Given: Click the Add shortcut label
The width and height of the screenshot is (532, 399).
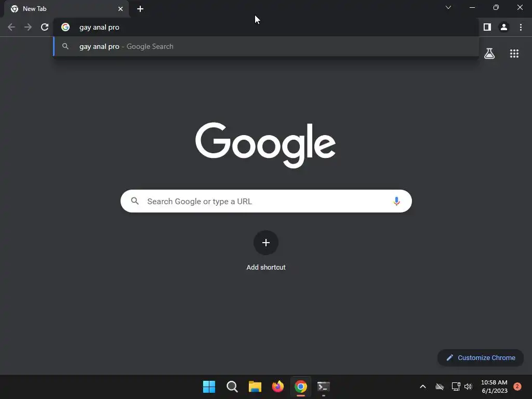Looking at the screenshot, I should (x=266, y=268).
